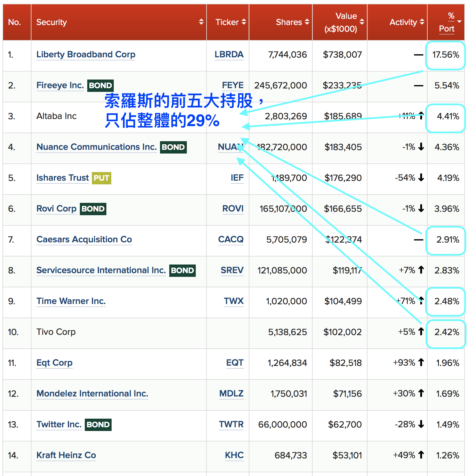Image resolution: width=468 pixels, height=476 pixels.
Task: Click Security column header label
Action: (x=51, y=22)
